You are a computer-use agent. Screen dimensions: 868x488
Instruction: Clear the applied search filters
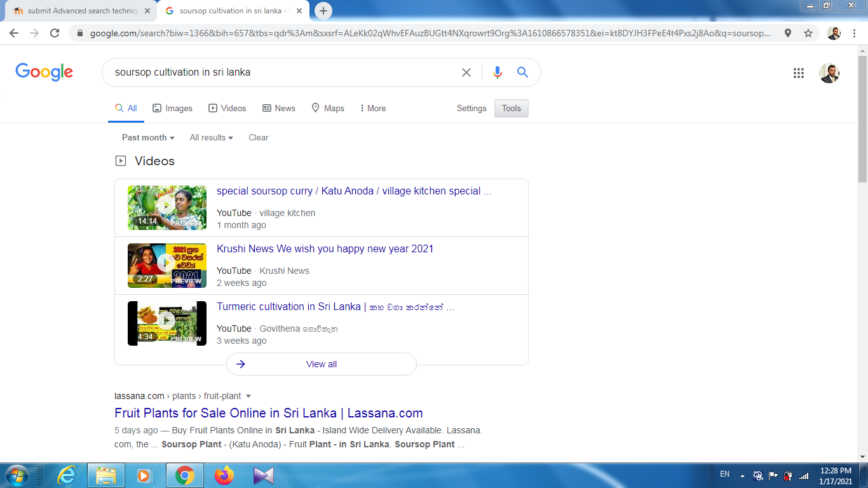tap(259, 137)
